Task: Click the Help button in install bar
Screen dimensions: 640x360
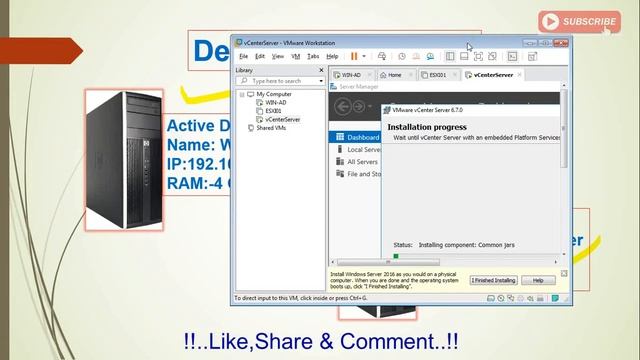Action: click(x=538, y=280)
